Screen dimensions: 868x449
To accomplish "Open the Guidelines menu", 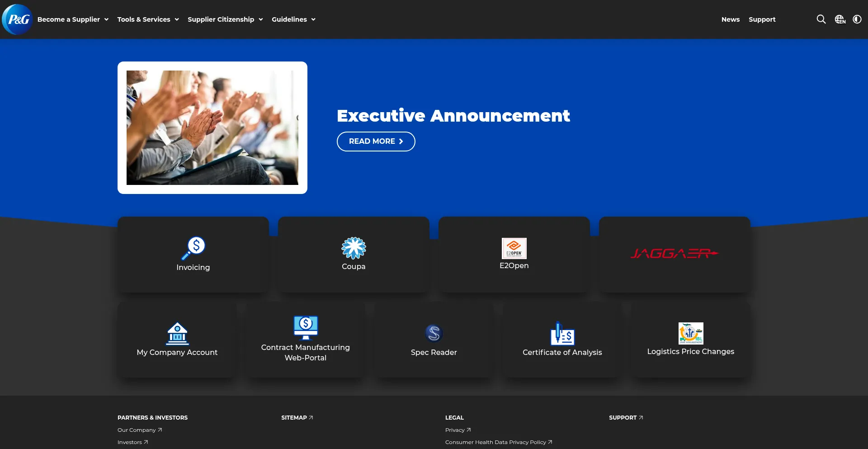I will [x=293, y=19].
